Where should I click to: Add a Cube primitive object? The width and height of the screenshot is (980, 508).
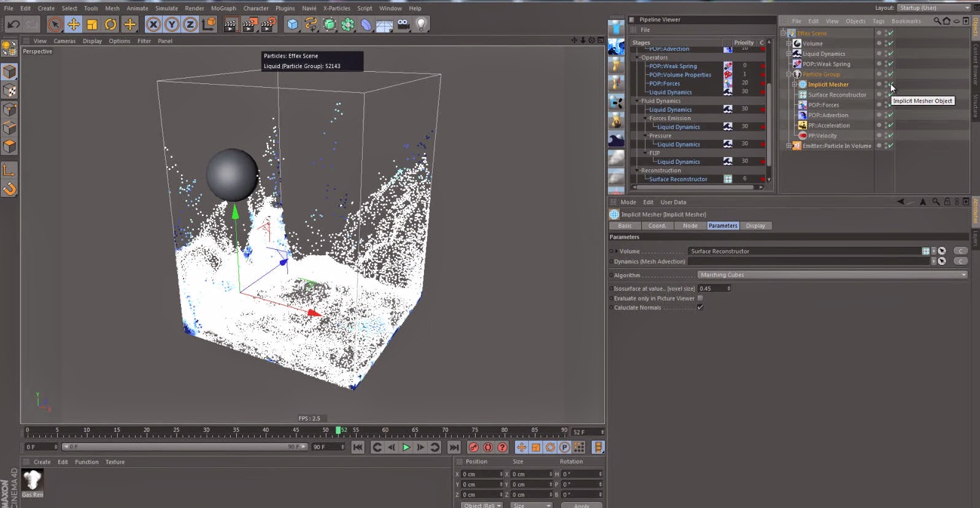[293, 25]
